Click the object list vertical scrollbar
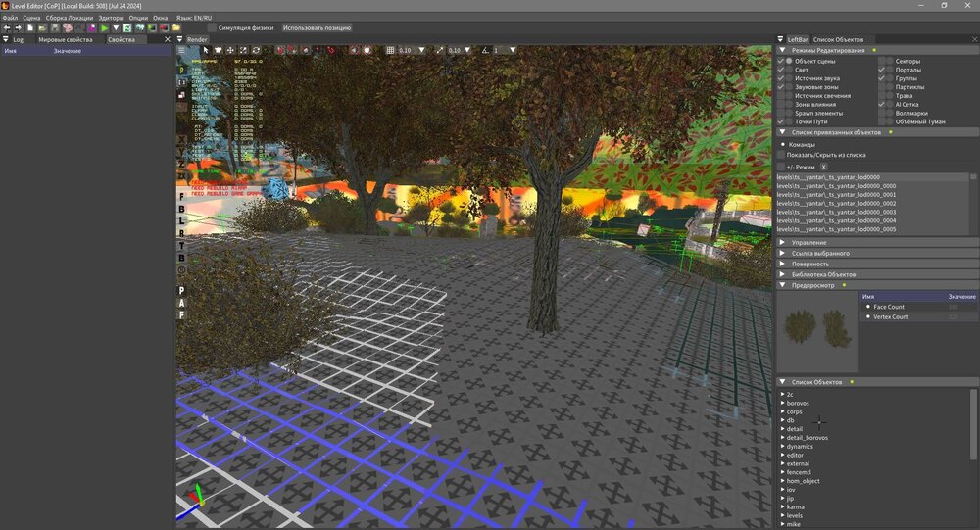 tap(973, 425)
